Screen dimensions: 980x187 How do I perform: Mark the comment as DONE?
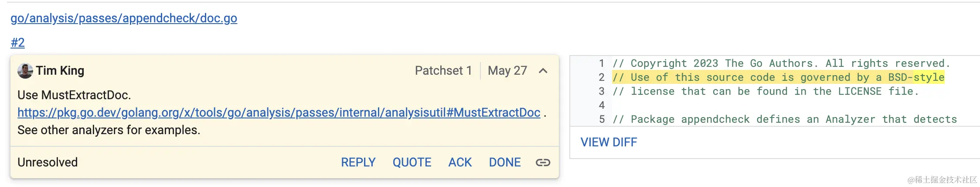point(505,163)
